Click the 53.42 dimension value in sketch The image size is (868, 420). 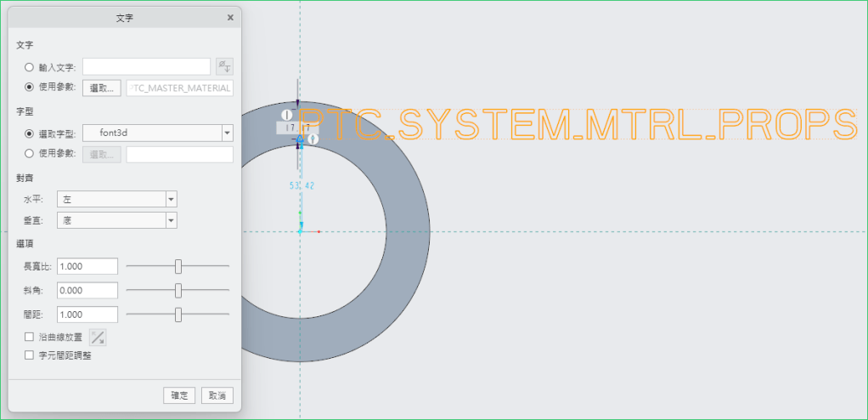point(302,185)
